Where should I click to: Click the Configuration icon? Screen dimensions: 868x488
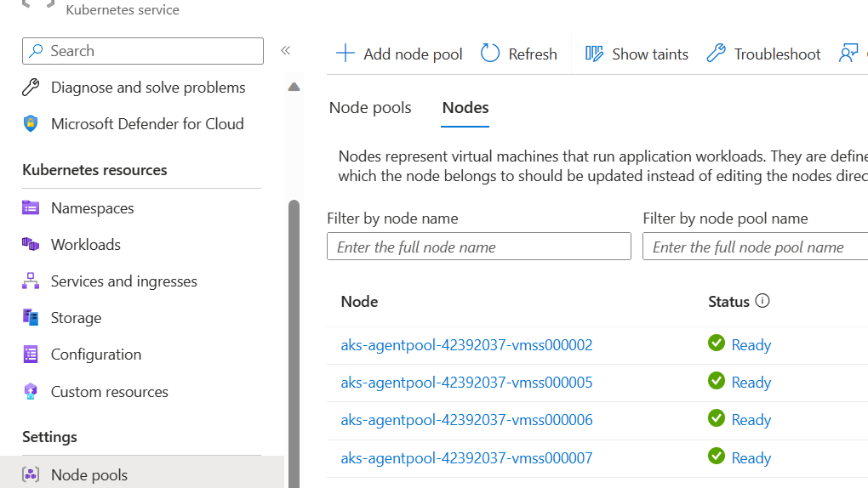coord(31,355)
